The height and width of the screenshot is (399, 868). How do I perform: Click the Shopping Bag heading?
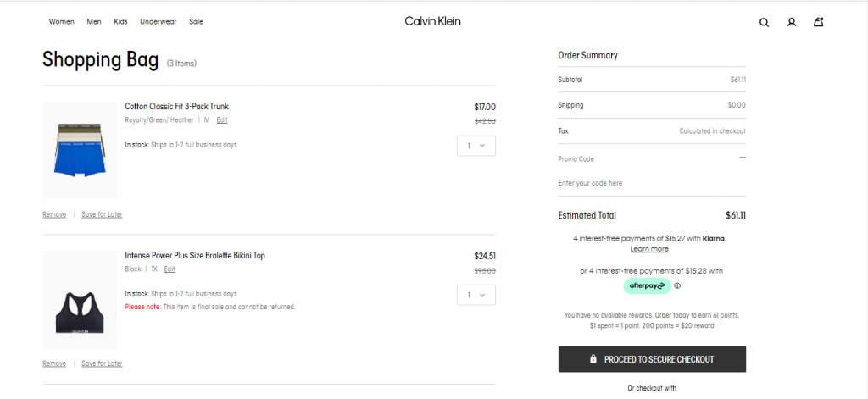(x=101, y=60)
